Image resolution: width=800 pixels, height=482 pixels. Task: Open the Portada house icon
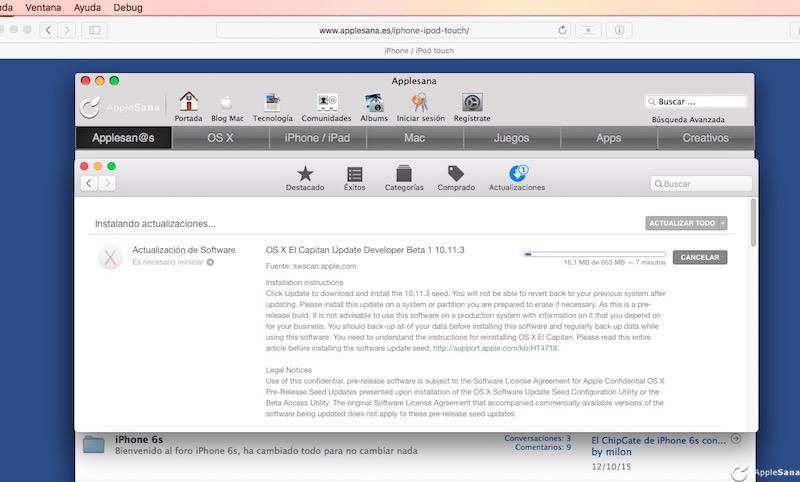[x=188, y=102]
